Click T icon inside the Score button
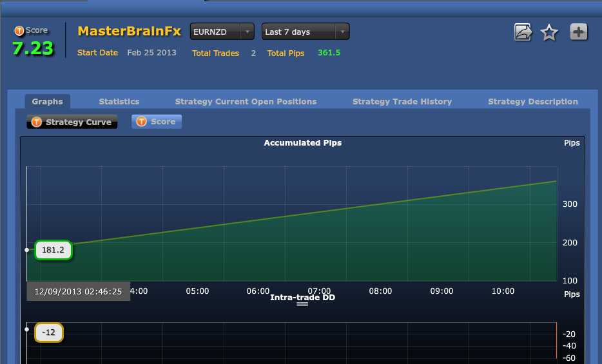This screenshot has width=602, height=364. 141,122
